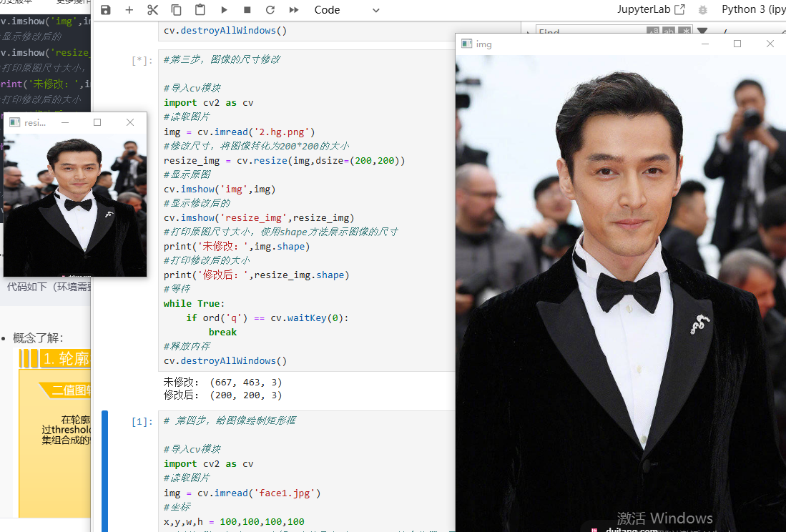
Task: Click the 'break' statement
Action: (222, 332)
